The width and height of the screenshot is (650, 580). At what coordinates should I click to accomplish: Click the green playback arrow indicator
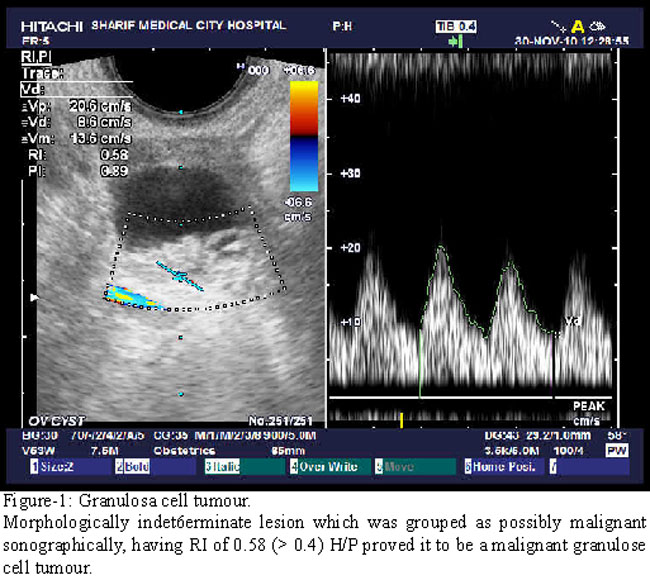coord(456,41)
